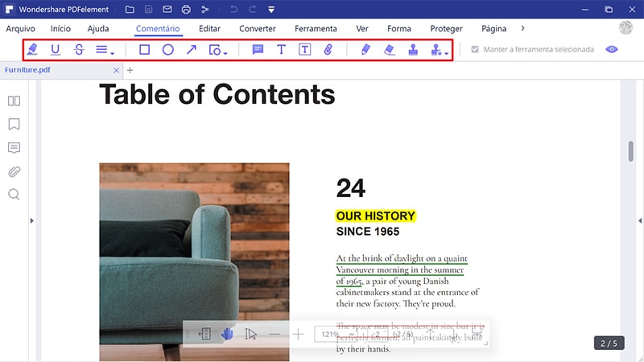Click the Table of Contents heading
This screenshot has height=362, width=644.
tap(217, 94)
